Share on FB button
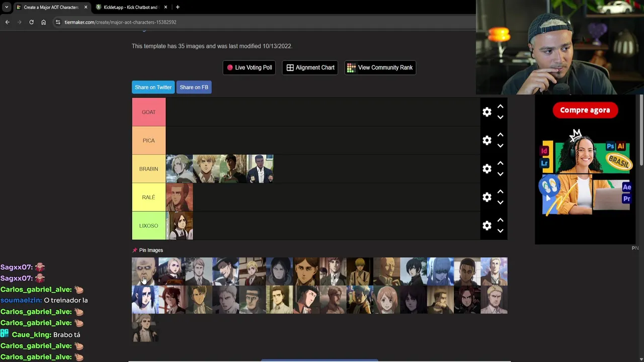Image resolution: width=644 pixels, height=362 pixels. click(194, 87)
